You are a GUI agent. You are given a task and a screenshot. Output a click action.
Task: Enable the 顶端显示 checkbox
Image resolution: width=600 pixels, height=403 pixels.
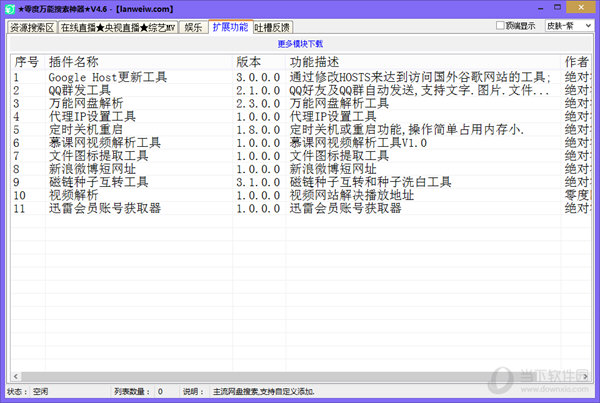[x=500, y=26]
